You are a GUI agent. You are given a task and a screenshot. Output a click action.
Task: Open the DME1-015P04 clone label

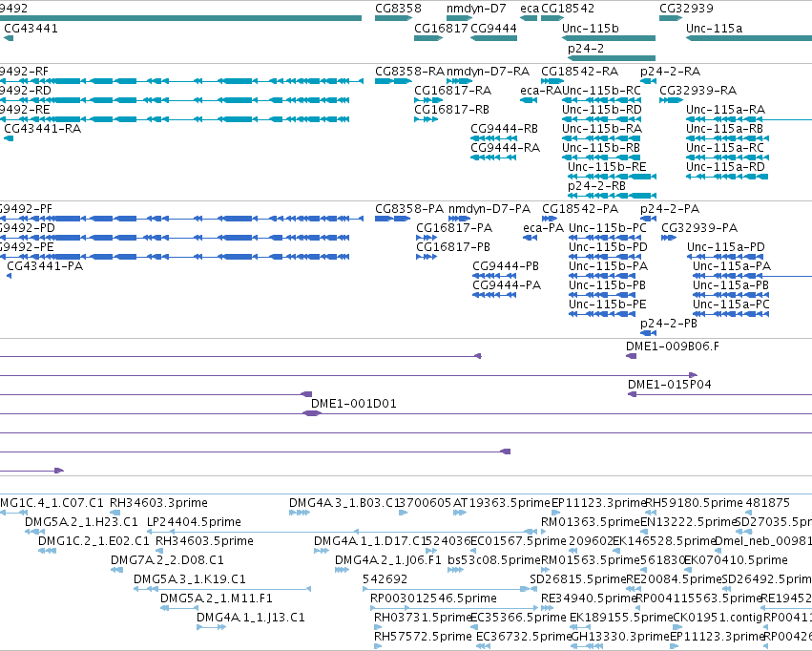pyautogui.click(x=669, y=385)
